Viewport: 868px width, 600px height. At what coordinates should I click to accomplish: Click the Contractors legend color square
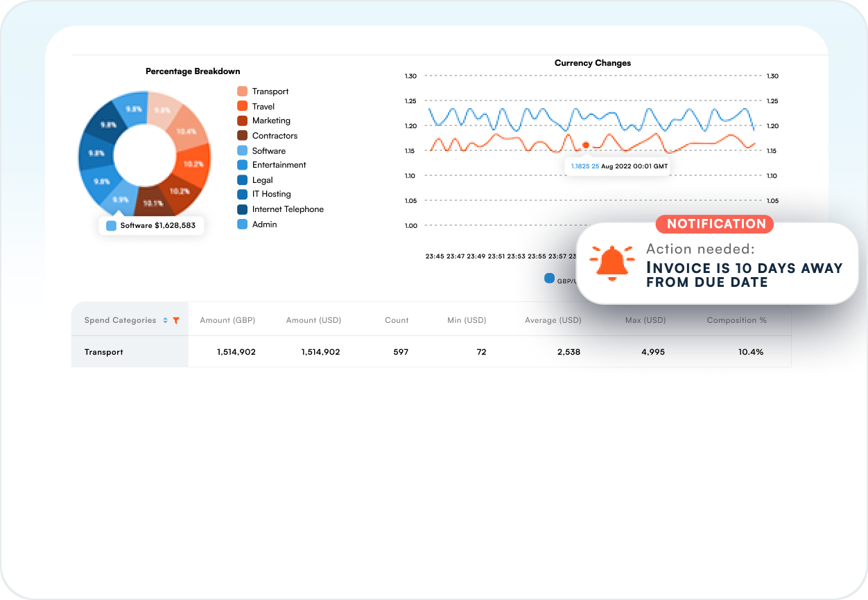[x=242, y=136]
